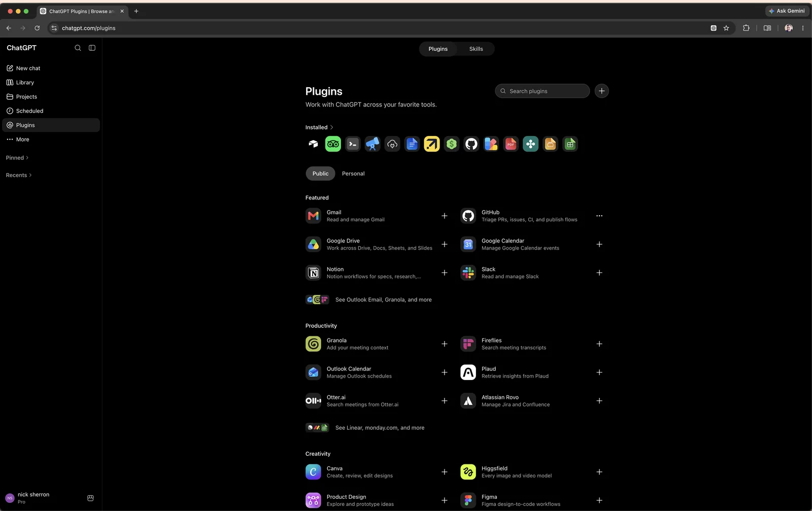Click the Figma logo icon

[468, 500]
